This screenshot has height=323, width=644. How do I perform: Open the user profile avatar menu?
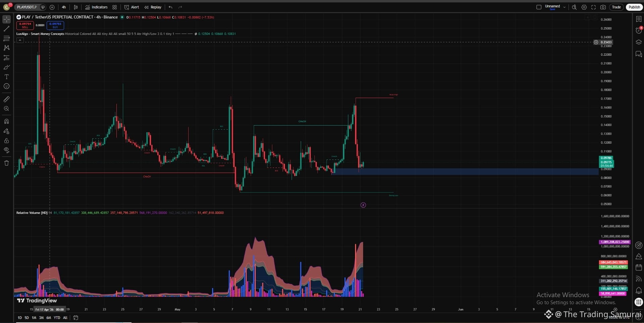click(x=7, y=7)
